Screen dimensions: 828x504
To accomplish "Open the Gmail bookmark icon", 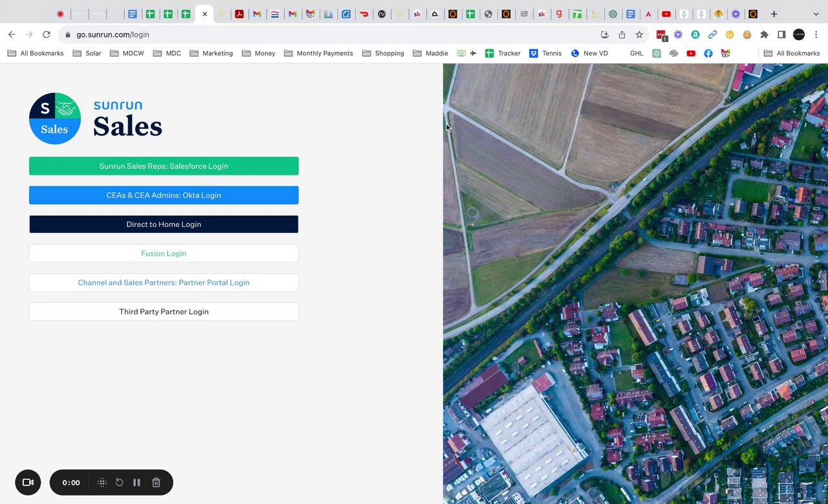I will pos(725,53).
